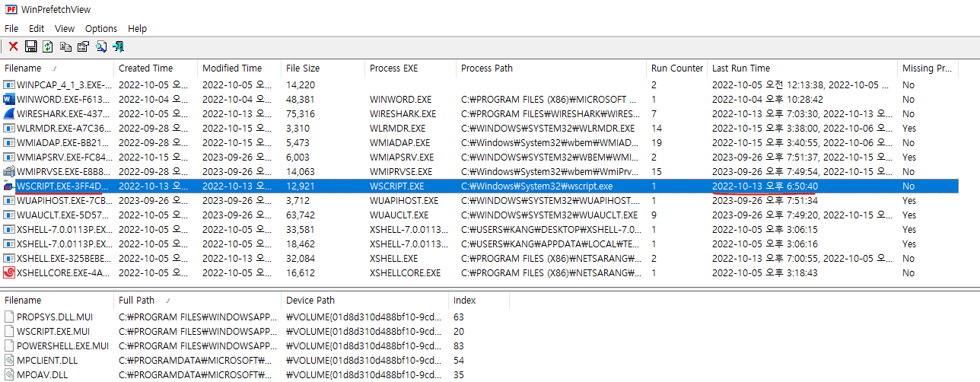This screenshot has height=382, width=980.
Task: Open the Help menu
Action: tap(138, 28)
